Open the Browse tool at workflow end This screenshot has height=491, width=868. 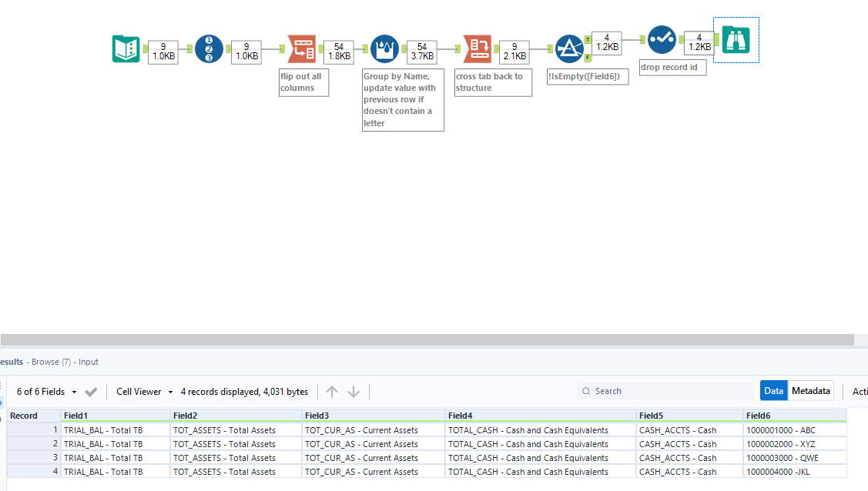coord(736,40)
